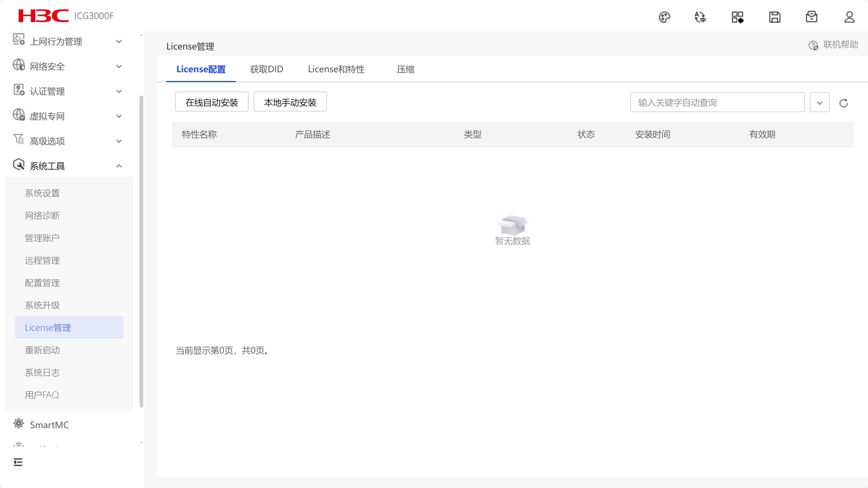Open the mail message icon

click(x=811, y=17)
